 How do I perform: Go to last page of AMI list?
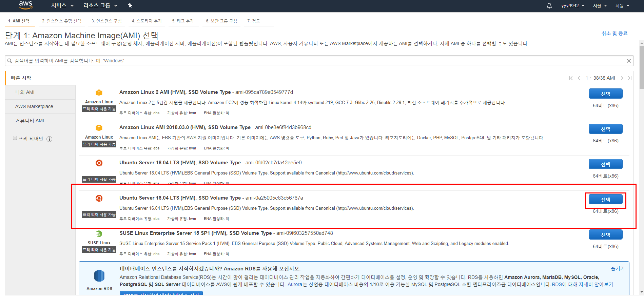tap(629, 78)
